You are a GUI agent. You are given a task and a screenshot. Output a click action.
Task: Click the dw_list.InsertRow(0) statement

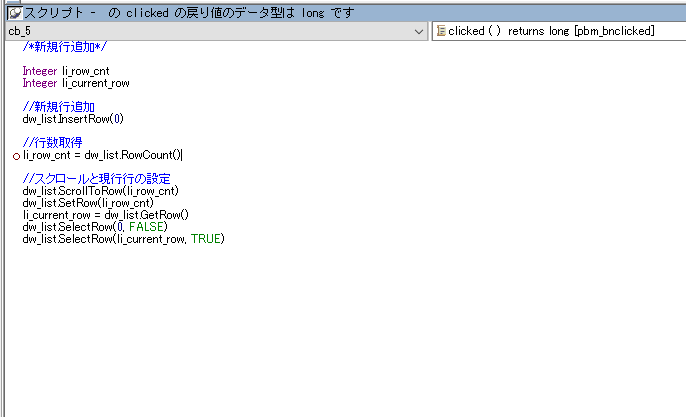coord(73,119)
